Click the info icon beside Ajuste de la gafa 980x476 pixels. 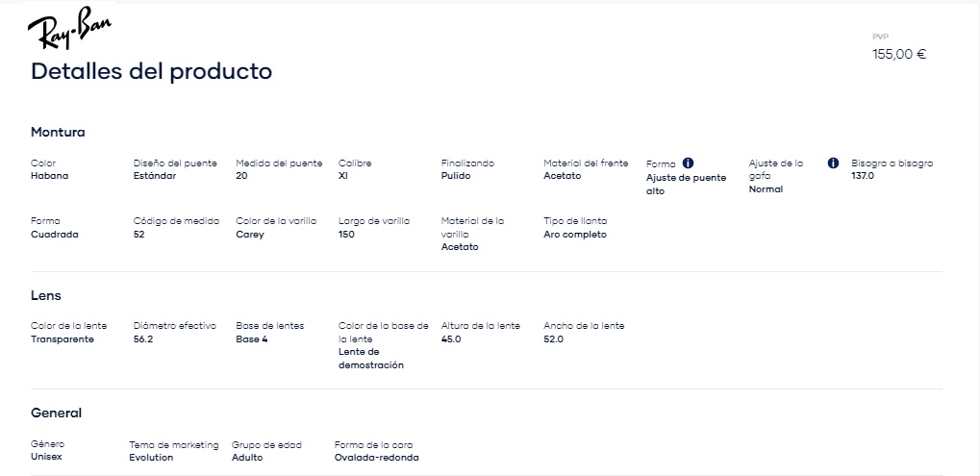833,163
